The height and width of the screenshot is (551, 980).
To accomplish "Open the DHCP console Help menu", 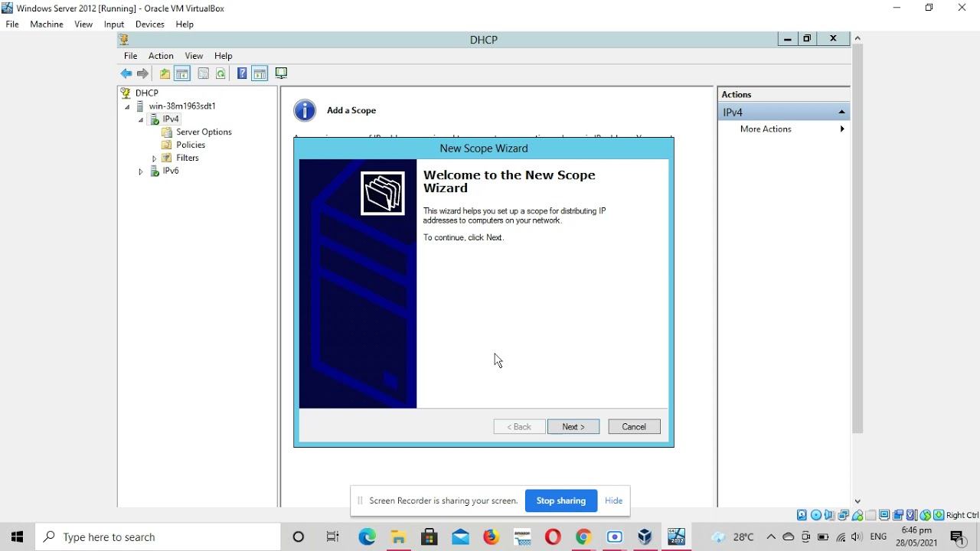I will tap(224, 56).
